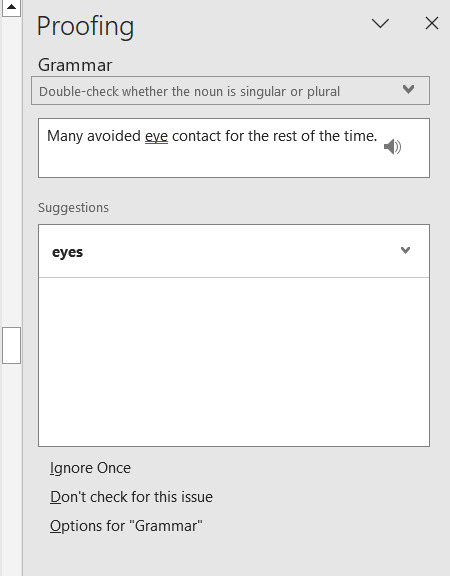
Task: Click the scroll-up arrow at the top left
Action: pyautogui.click(x=11, y=7)
